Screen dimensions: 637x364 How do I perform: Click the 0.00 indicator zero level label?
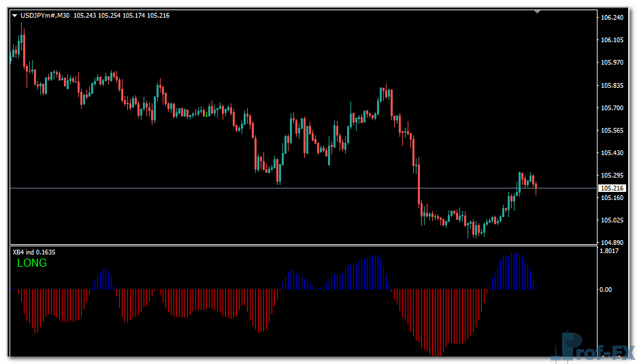[607, 289]
